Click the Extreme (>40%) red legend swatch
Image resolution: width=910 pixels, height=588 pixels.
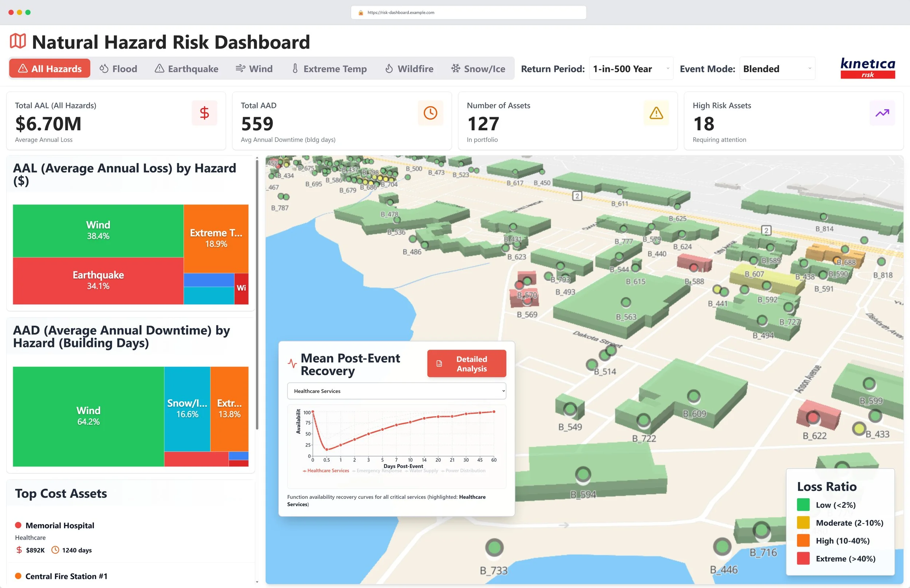click(x=803, y=559)
